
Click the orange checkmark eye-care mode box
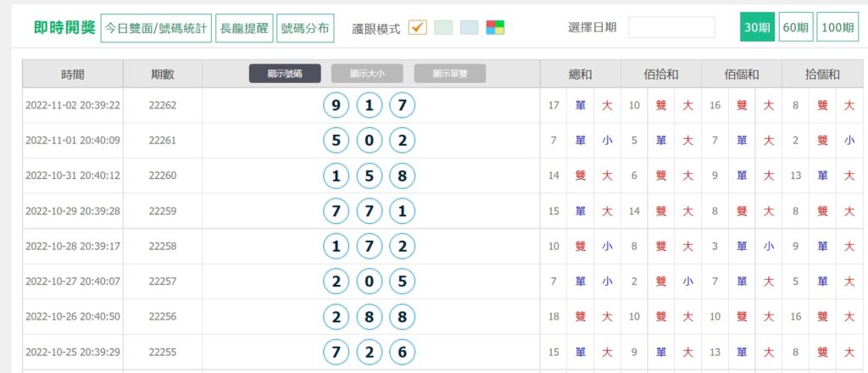click(417, 27)
